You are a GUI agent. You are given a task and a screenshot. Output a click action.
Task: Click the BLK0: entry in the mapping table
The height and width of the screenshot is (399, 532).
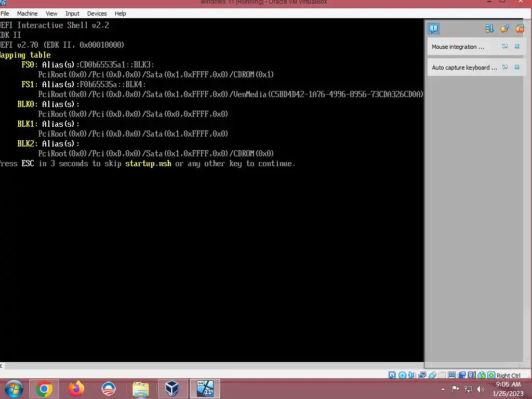[x=28, y=104]
